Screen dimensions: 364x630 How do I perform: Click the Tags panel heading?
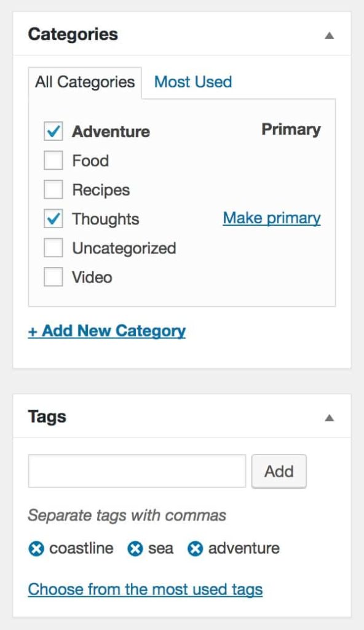click(x=47, y=417)
